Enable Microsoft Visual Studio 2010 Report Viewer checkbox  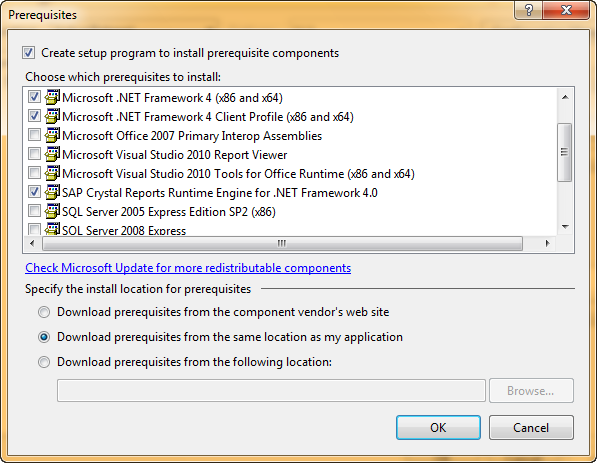tap(34, 154)
